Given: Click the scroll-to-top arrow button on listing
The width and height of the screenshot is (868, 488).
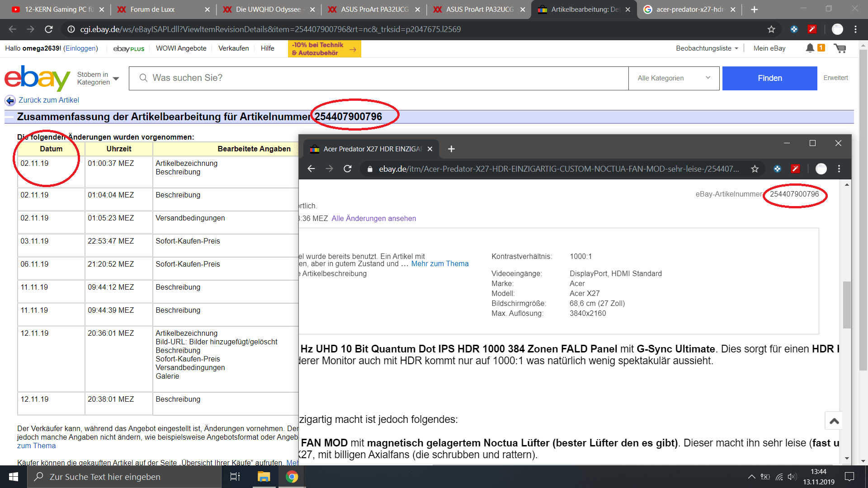Looking at the screenshot, I should (834, 421).
